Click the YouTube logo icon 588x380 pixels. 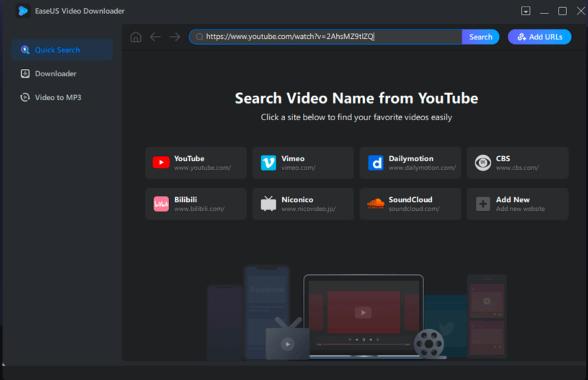(x=161, y=163)
